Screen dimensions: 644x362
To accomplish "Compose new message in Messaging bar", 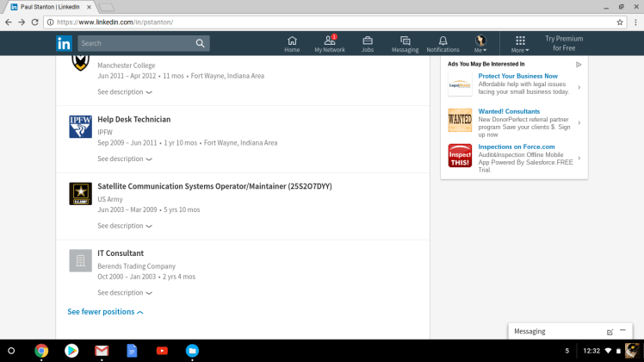I will (x=610, y=332).
